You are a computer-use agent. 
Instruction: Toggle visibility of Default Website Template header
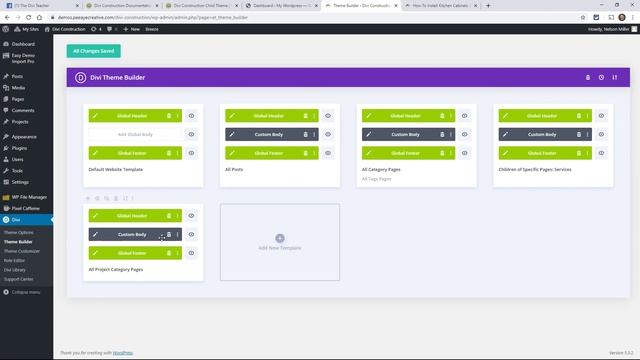click(x=191, y=116)
